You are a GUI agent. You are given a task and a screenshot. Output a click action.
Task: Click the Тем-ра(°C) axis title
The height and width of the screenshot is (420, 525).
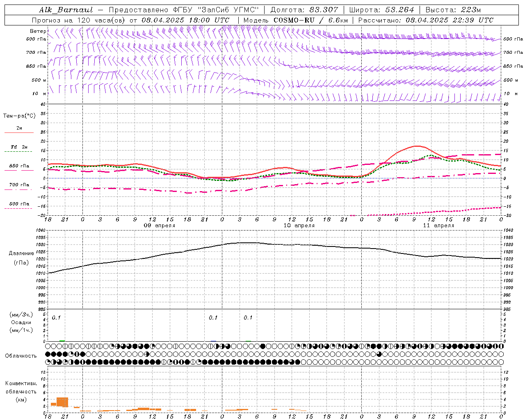[x=19, y=116]
